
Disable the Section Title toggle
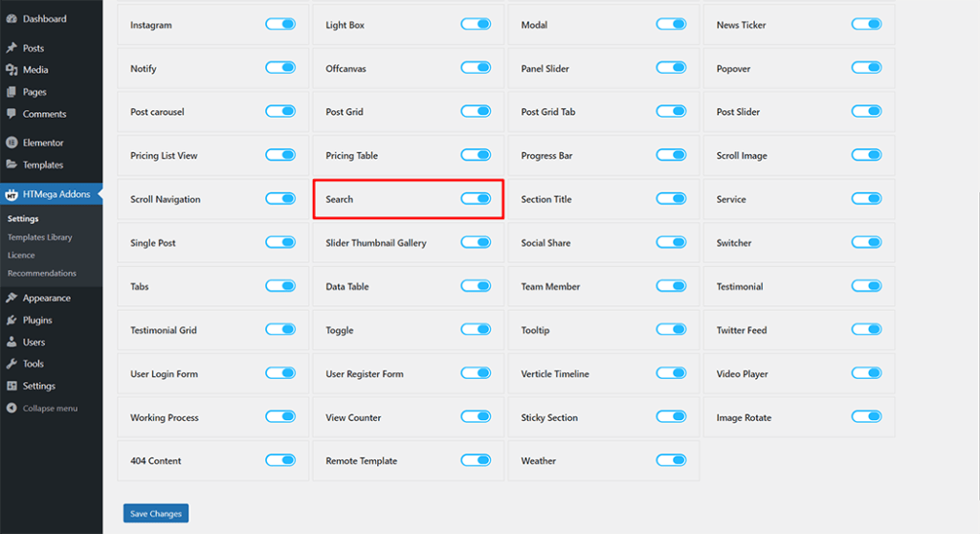671,198
